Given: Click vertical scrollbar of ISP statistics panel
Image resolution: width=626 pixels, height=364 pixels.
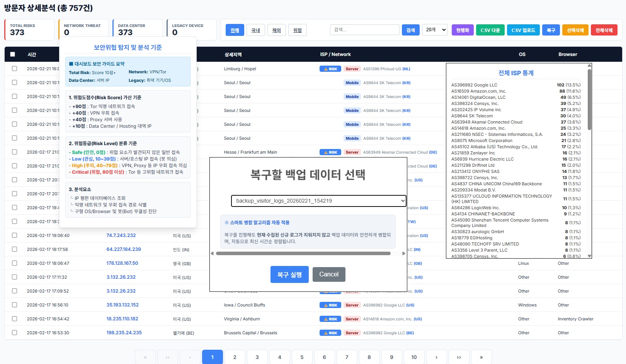Looking at the screenshot, I should click(x=589, y=100).
